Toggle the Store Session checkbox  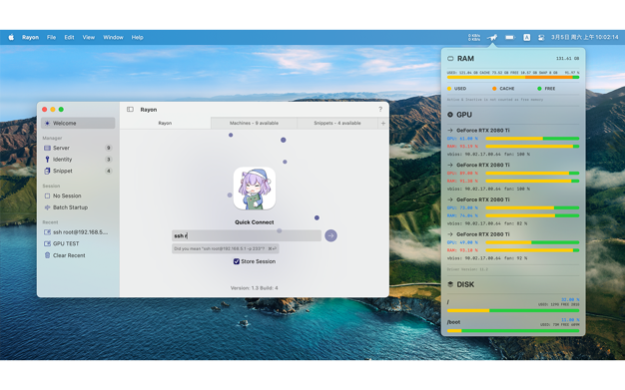[236, 261]
